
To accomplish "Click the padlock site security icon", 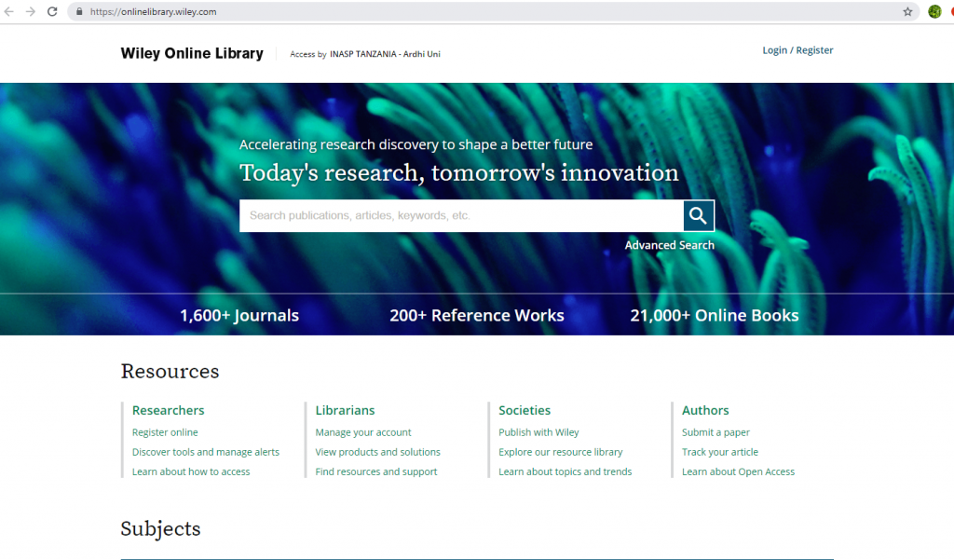I will 79,11.
